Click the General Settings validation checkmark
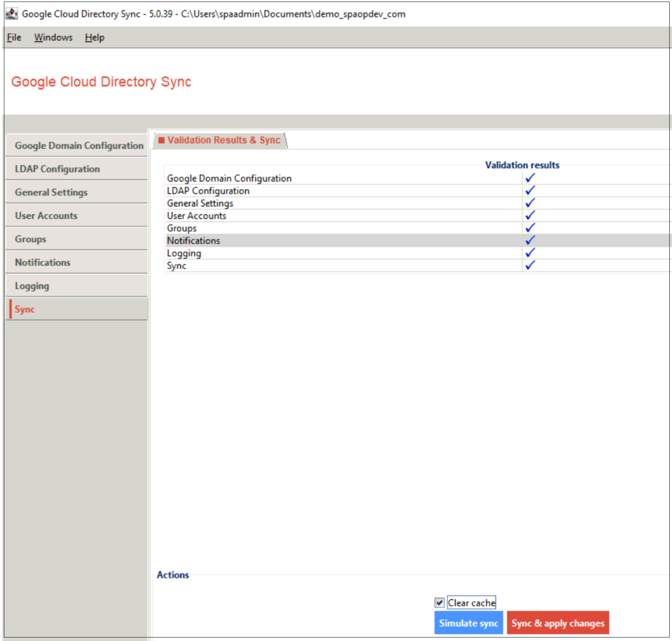Screen dimensions: 672x641 [530, 203]
